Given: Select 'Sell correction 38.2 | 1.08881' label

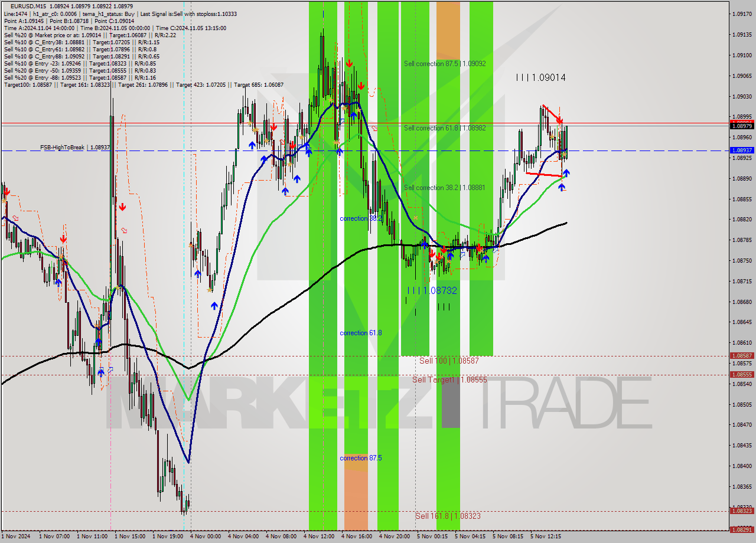Looking at the screenshot, I should tap(445, 188).
